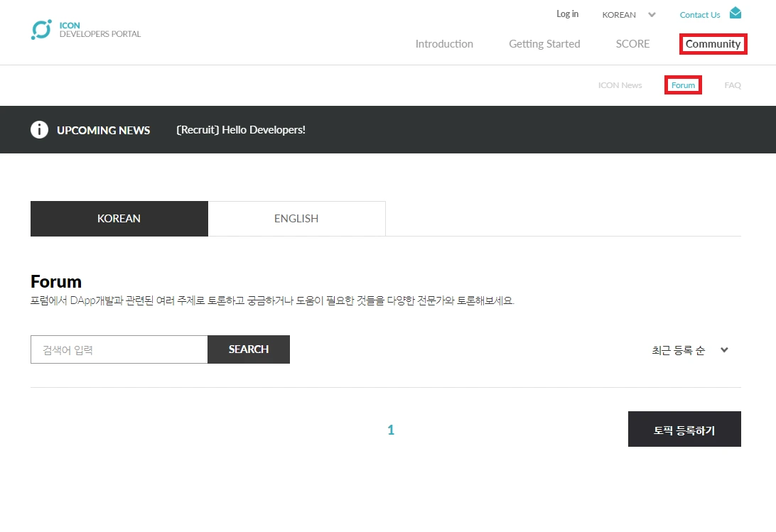Open the Contact Us link
The image size is (776, 532).
700,15
